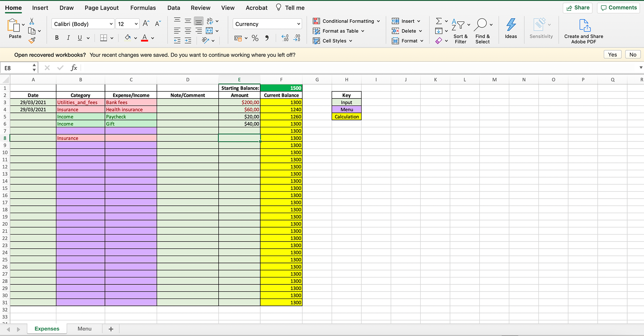Open the Comments pane
Screen dimensions: 644x336
619,8
